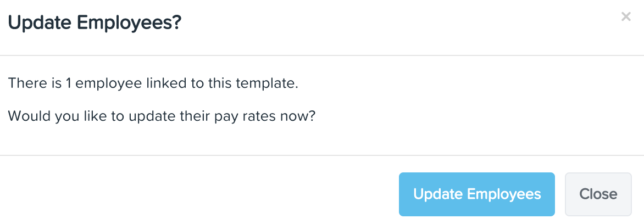Click the word "Would" starting the question

pos(25,116)
